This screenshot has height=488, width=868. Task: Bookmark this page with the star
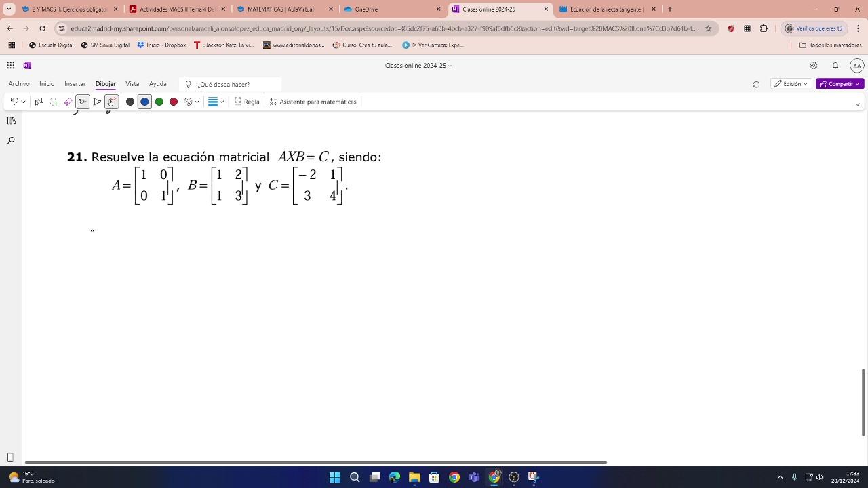709,28
